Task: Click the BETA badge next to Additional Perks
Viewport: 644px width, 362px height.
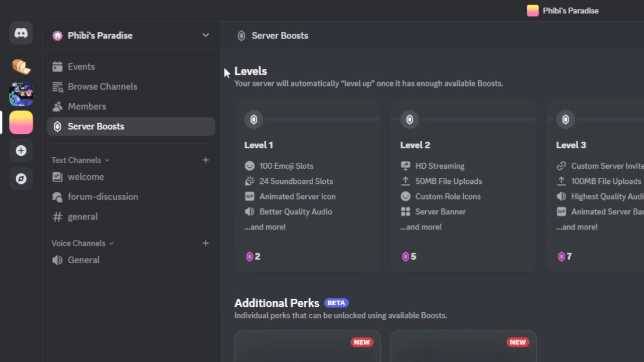Action: (x=336, y=303)
